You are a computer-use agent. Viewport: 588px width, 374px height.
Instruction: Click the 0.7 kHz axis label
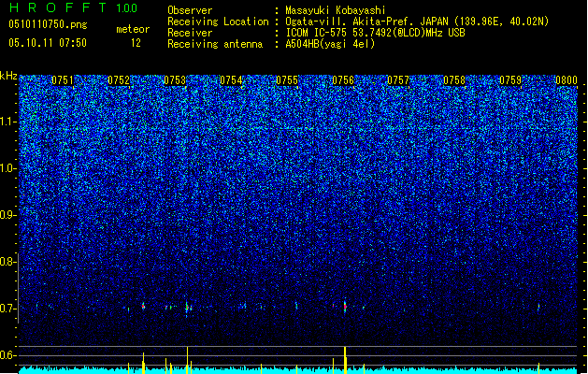pos(7,309)
